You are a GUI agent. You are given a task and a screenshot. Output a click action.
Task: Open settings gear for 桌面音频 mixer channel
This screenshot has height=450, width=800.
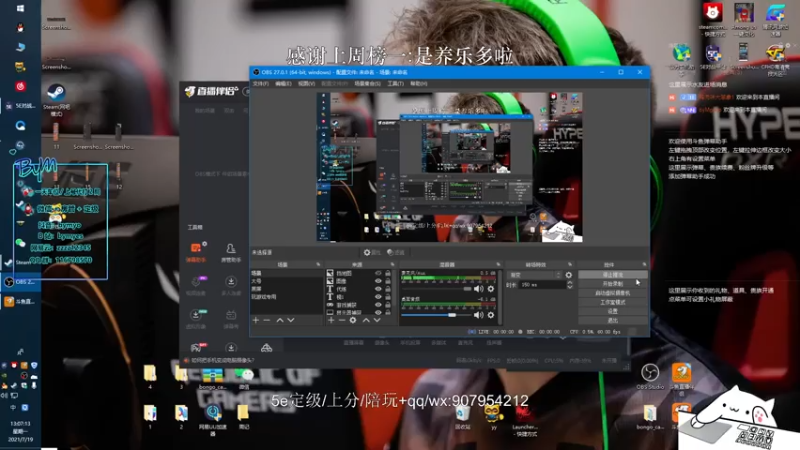click(491, 315)
